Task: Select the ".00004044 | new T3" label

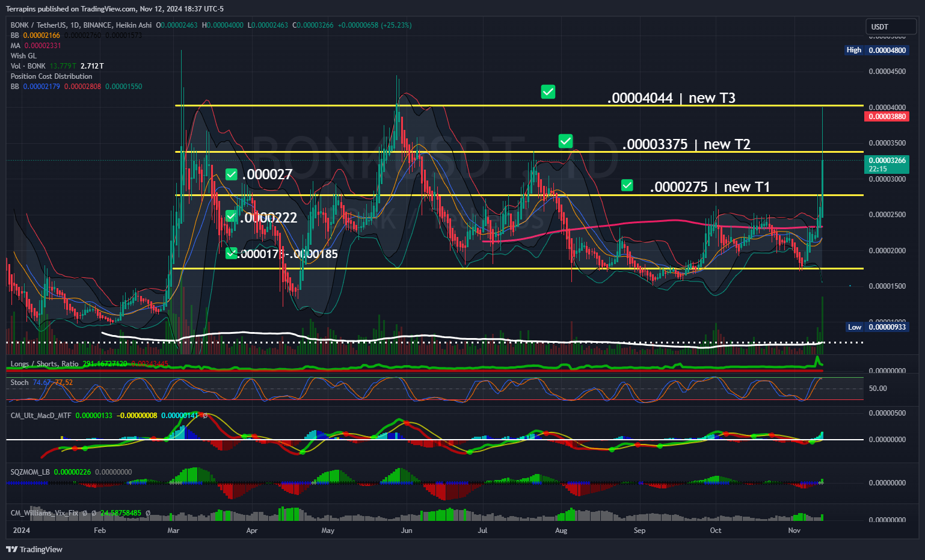Action: click(x=671, y=98)
